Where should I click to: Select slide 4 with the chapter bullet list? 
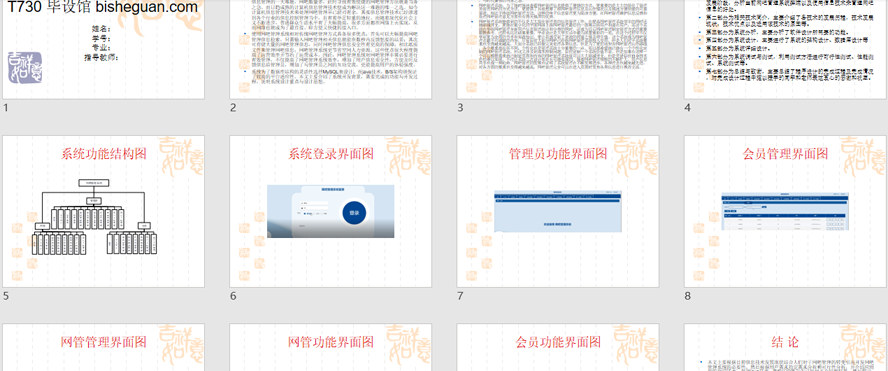click(786, 49)
